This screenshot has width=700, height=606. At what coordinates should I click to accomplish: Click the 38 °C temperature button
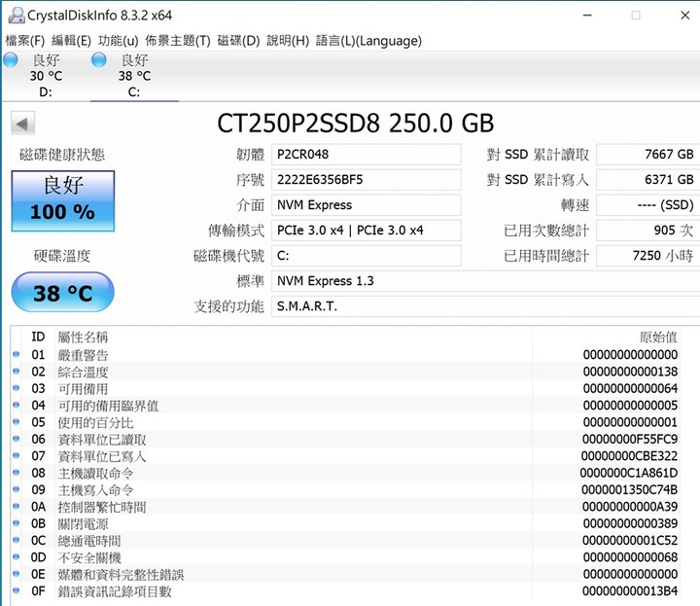pyautogui.click(x=63, y=293)
